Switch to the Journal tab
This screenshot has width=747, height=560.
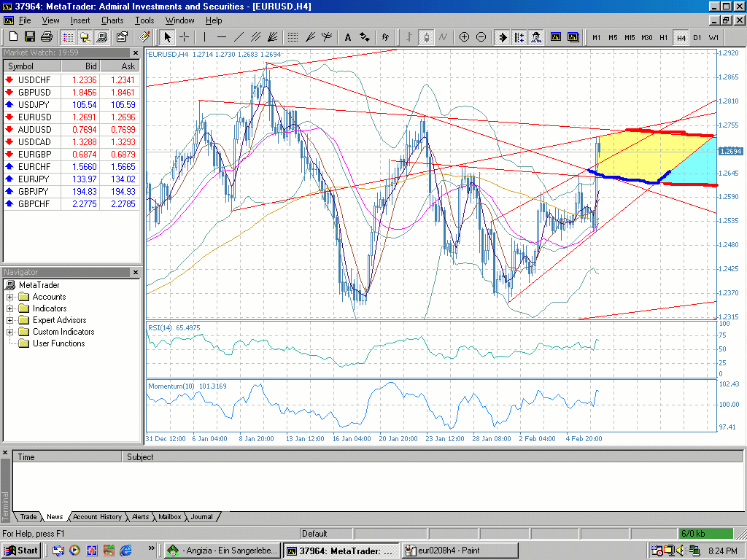201,517
